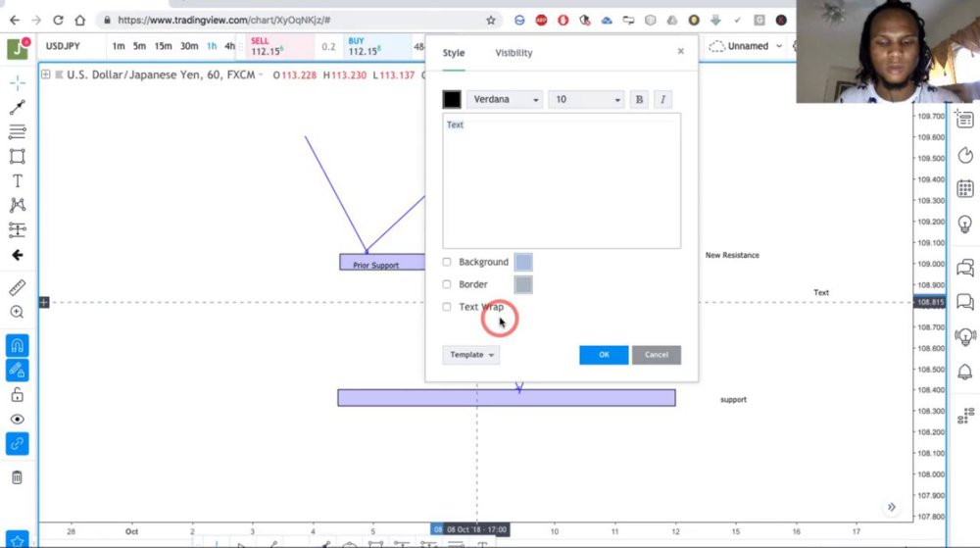Enable the Border checkbox

447,284
